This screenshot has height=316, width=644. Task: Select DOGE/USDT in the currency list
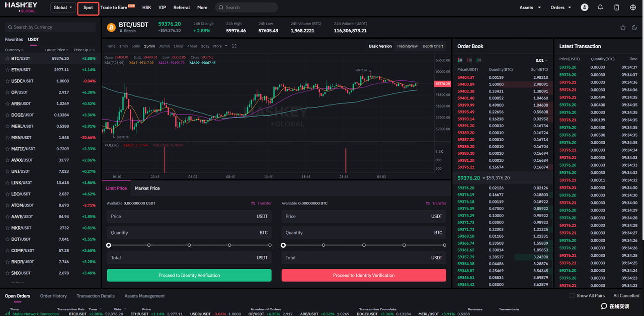[50, 115]
